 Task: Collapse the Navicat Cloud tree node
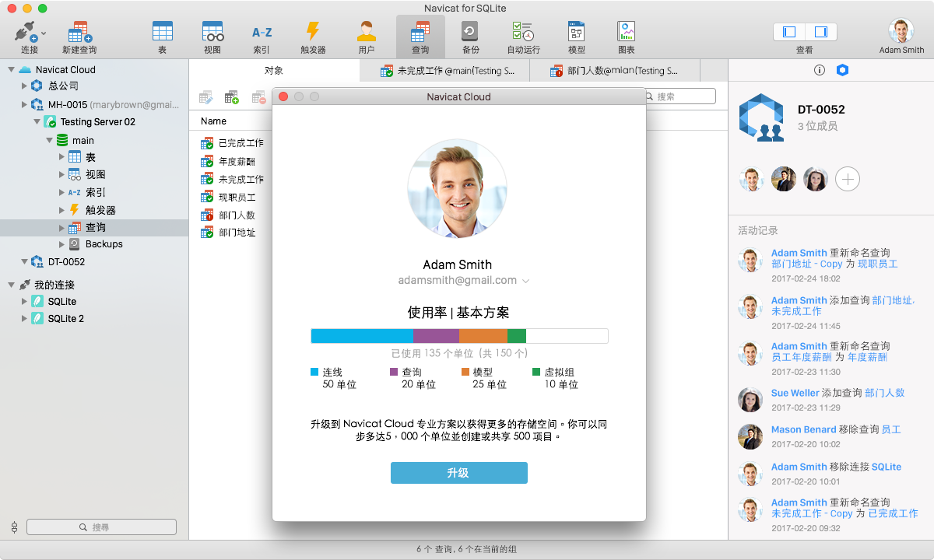(x=11, y=69)
